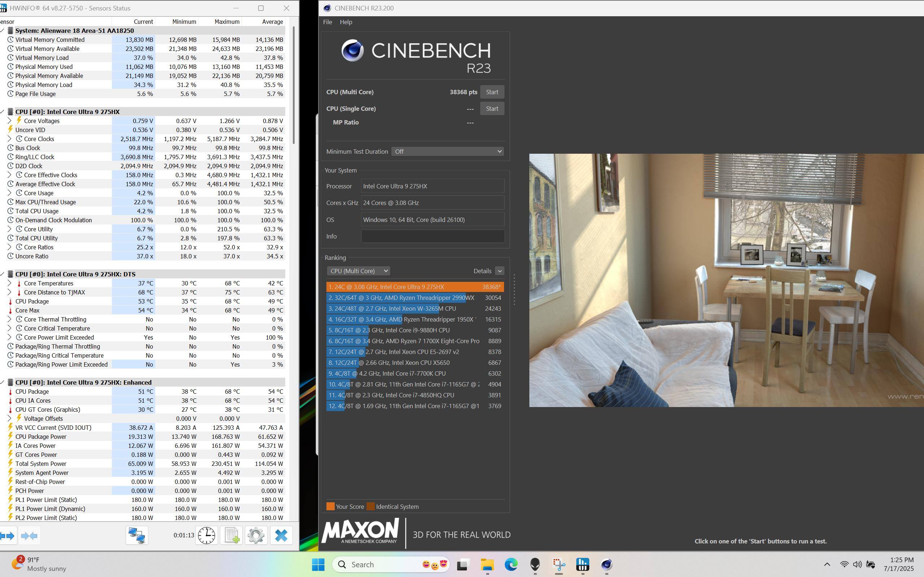The height and width of the screenshot is (577, 924).
Task: Open the Cinebench Help menu
Action: click(346, 22)
